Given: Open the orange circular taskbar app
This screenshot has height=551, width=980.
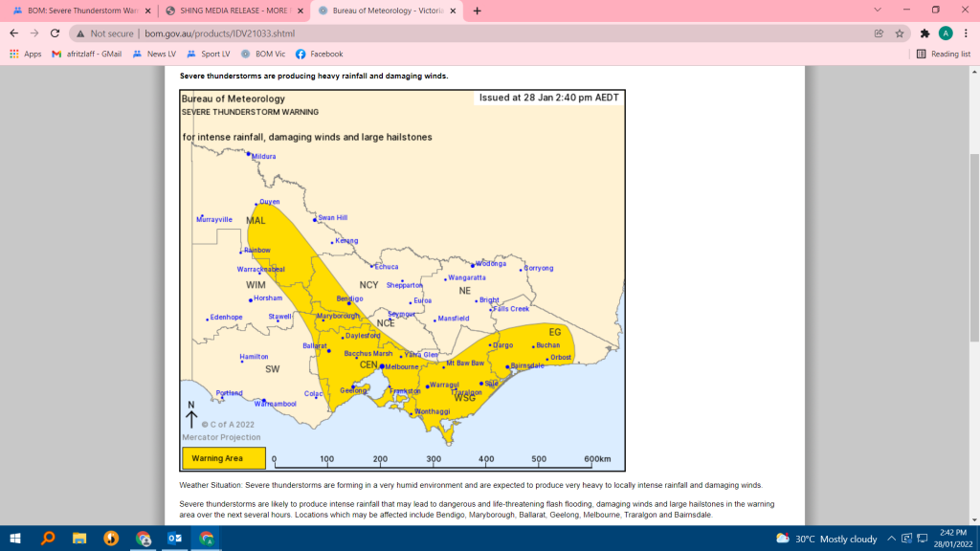Looking at the screenshot, I should tap(111, 539).
